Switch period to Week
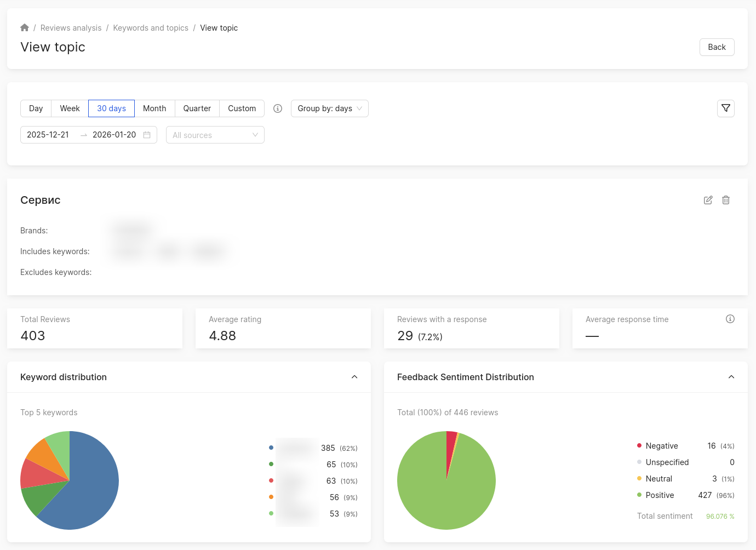This screenshot has height=550, width=756. coord(70,108)
